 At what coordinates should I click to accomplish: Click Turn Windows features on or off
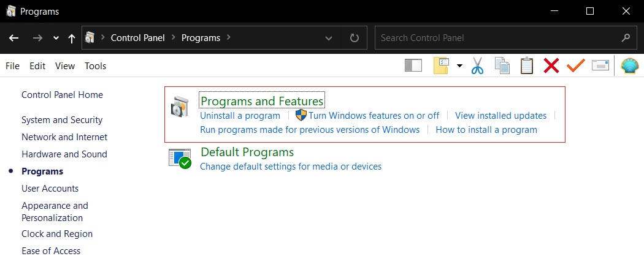[x=374, y=116]
